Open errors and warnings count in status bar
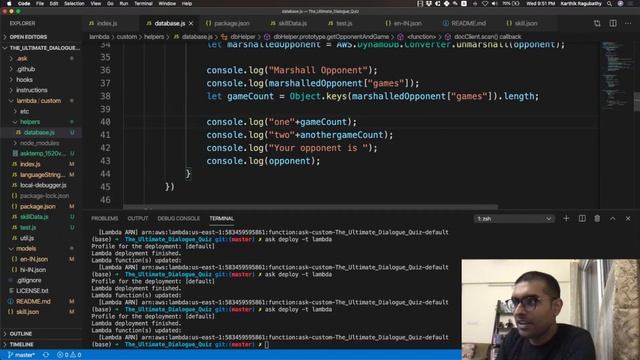This screenshot has height=360, width=640. (x=69, y=355)
